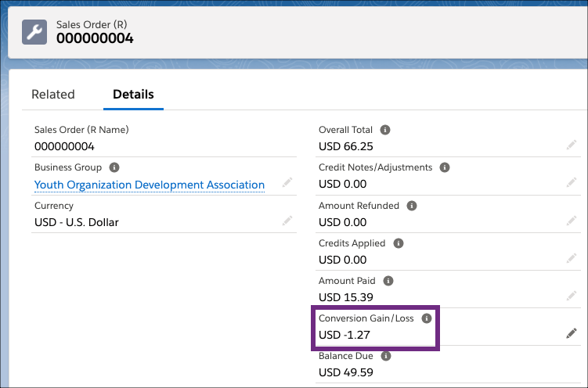Edit Amount Paid with pencil icon
This screenshot has width=588, height=388.
tap(572, 296)
